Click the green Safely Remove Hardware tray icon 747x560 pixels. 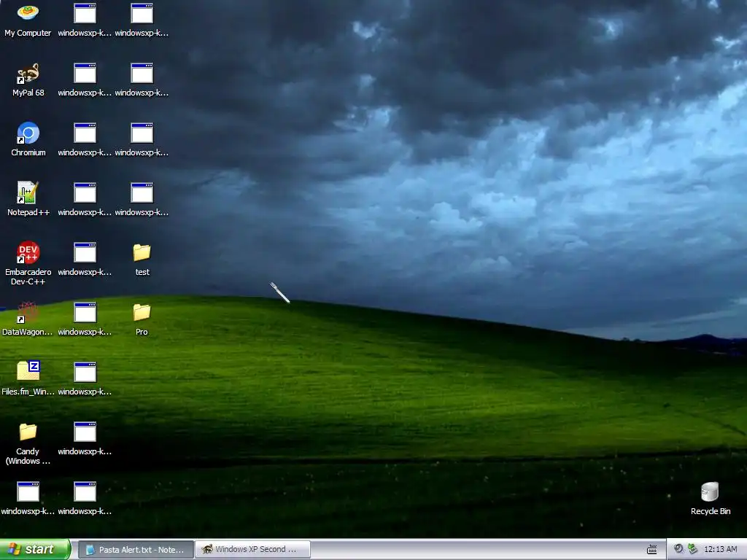click(692, 549)
